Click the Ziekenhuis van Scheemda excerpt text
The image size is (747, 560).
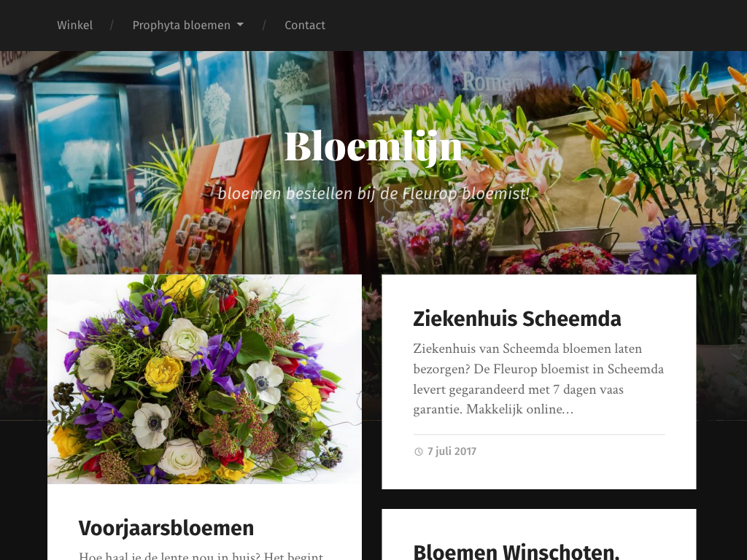click(538, 378)
